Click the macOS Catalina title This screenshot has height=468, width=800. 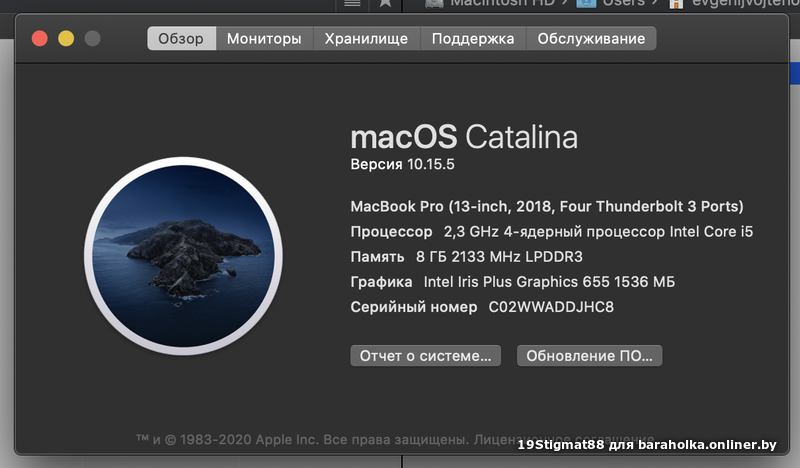pos(464,137)
